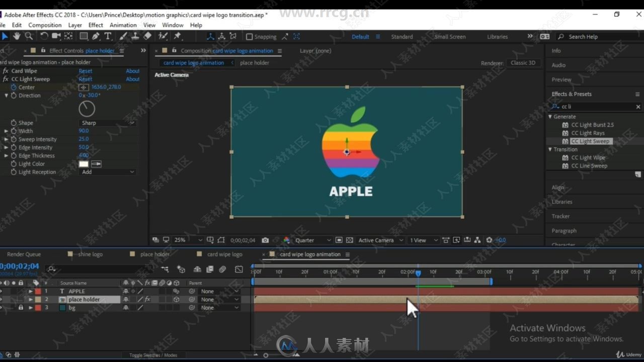Screen dimensions: 644x362
Task: Select the Hand tool
Action: [17, 36]
